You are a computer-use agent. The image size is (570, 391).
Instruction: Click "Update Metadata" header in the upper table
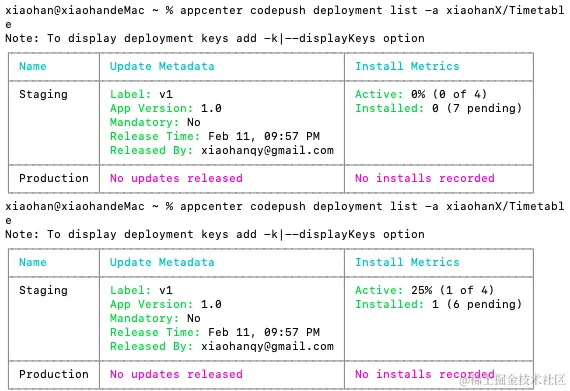(162, 66)
